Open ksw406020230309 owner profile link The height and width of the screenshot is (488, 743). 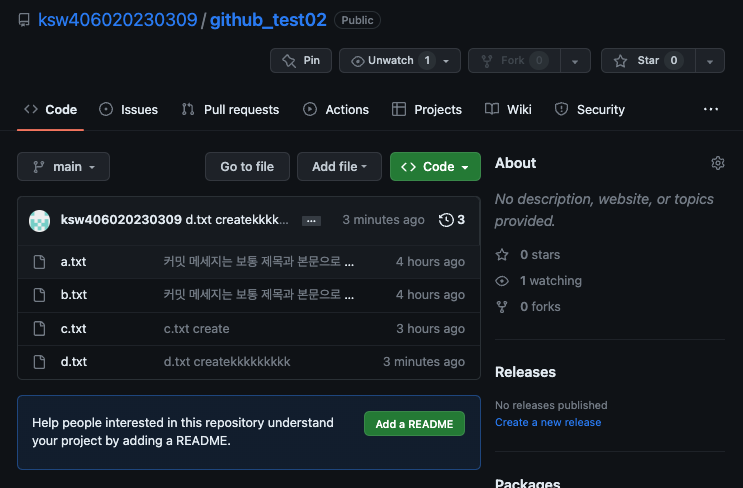click(x=118, y=20)
